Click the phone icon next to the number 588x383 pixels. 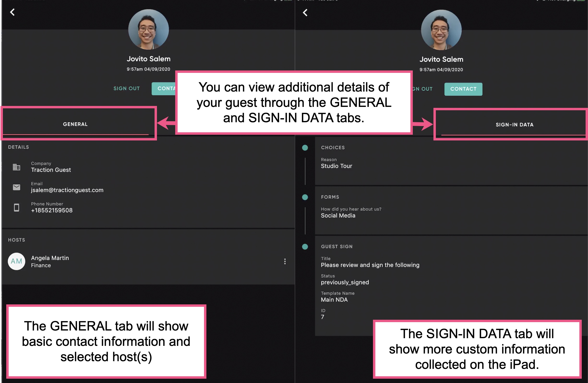[x=16, y=208]
